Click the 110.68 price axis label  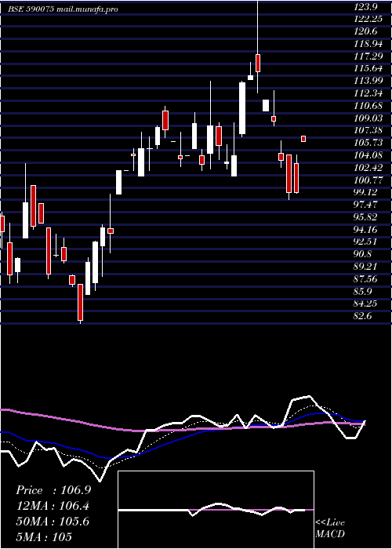369,105
